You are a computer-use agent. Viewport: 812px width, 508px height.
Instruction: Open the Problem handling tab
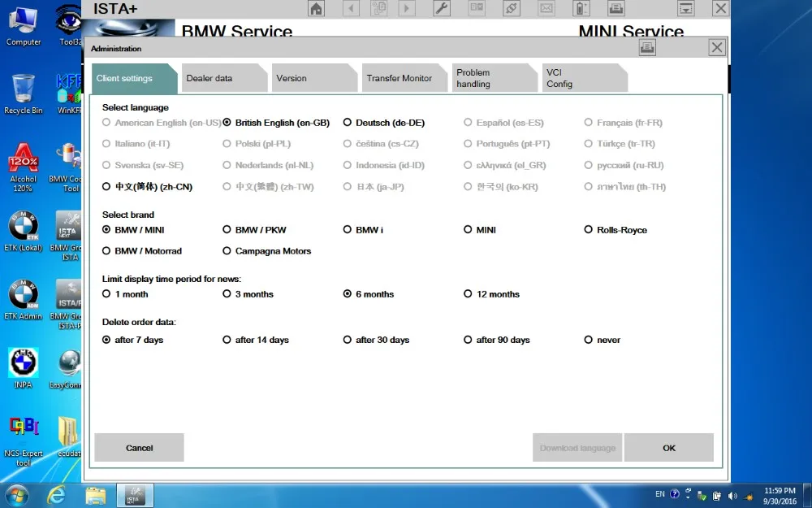[x=495, y=78]
